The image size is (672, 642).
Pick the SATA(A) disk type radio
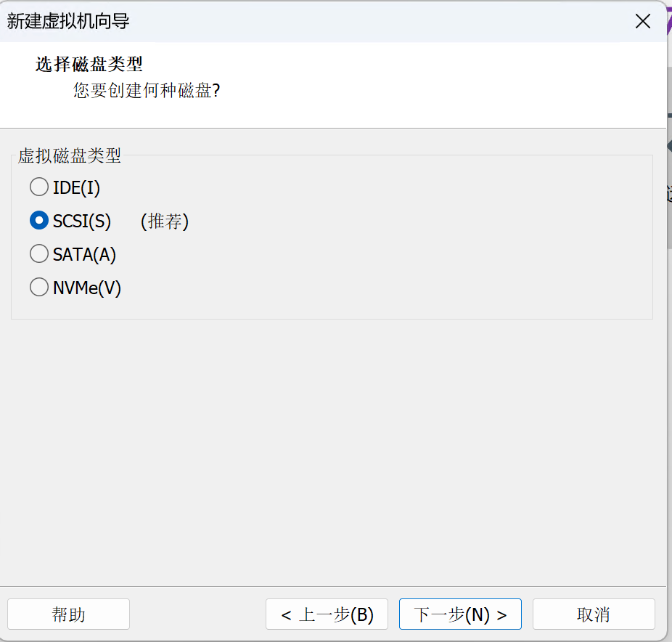pyautogui.click(x=39, y=254)
